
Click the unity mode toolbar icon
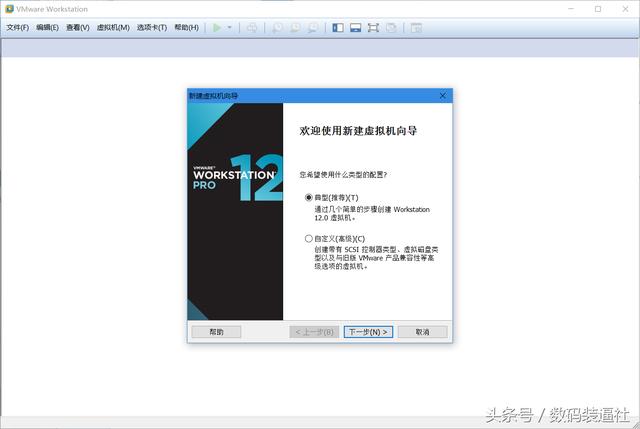pos(391,27)
